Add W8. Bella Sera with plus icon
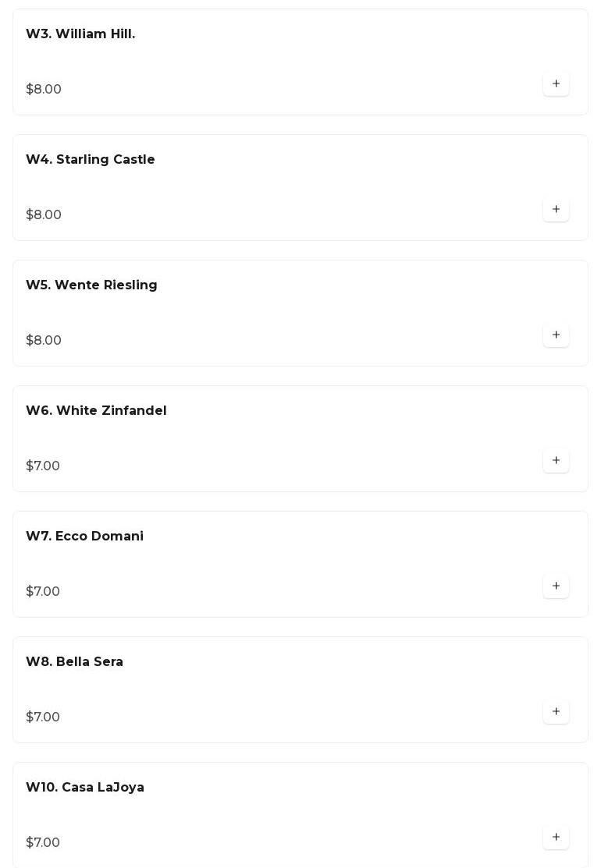The image size is (601, 868). tap(556, 712)
